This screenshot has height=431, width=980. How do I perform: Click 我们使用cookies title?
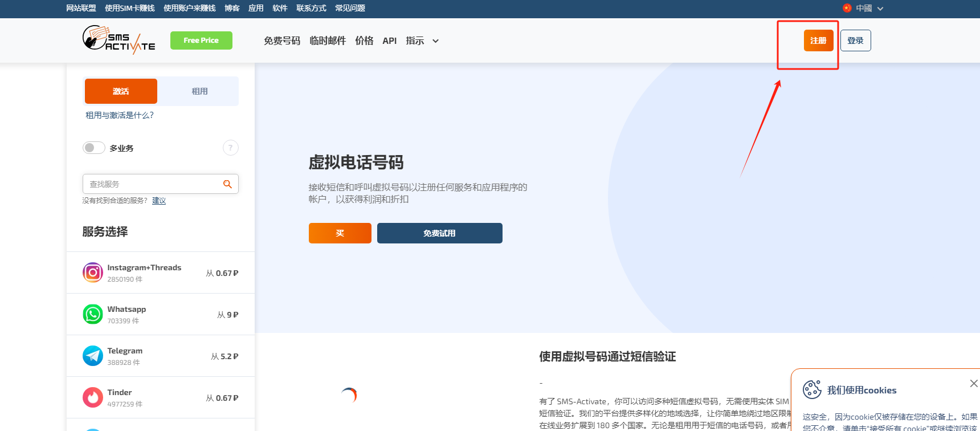point(862,390)
